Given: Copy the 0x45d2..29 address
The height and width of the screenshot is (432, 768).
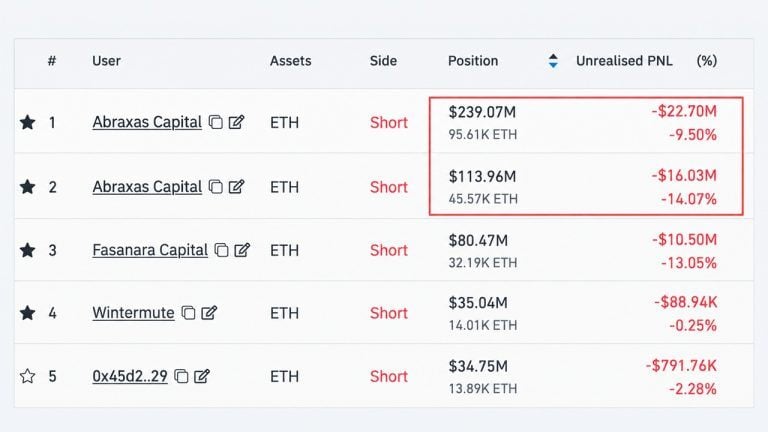Looking at the screenshot, I should point(181,376).
